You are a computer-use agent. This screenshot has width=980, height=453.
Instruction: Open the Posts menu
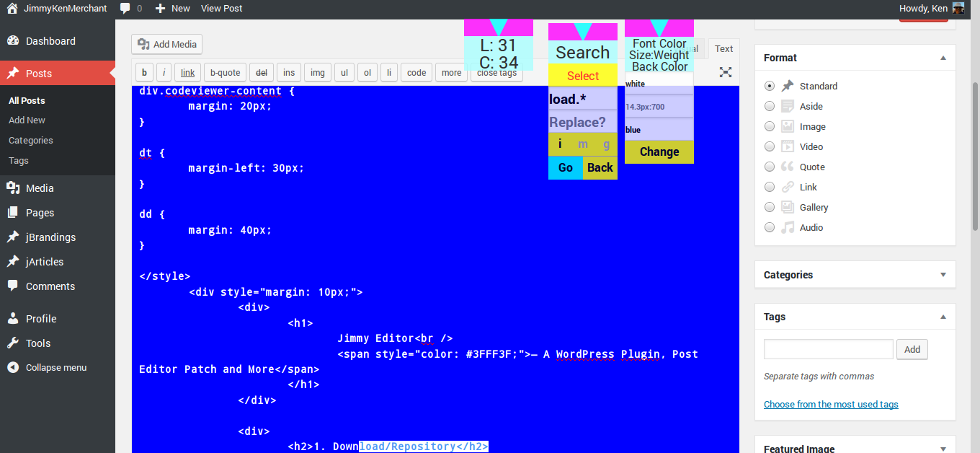click(x=58, y=74)
